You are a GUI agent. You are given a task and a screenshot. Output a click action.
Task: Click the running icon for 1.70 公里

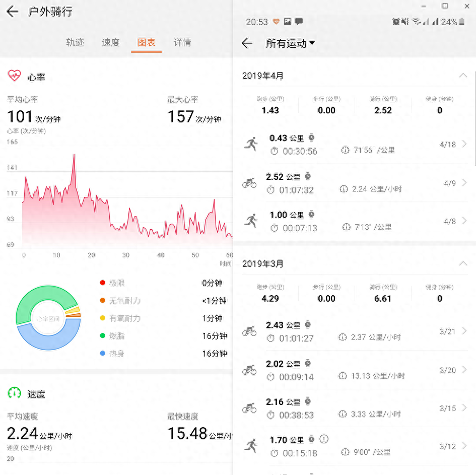pos(251,446)
